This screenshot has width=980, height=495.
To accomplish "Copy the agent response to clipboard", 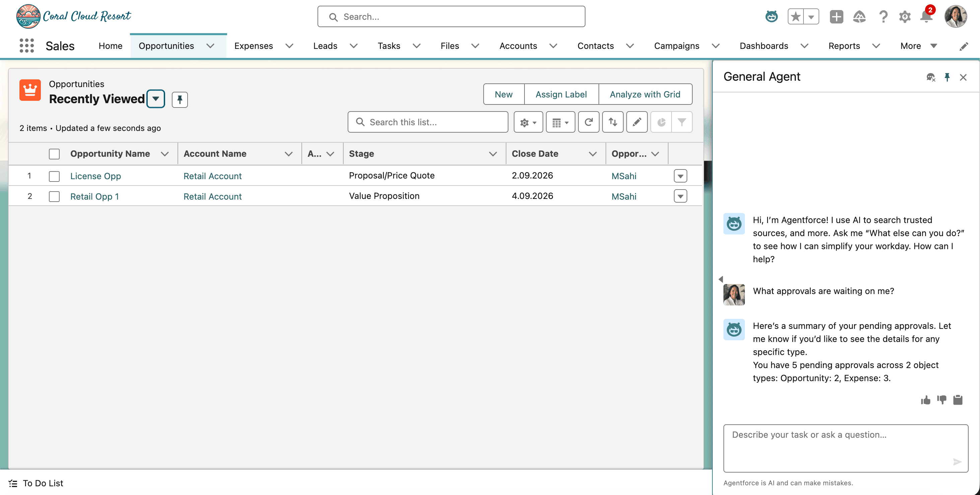I will tap(958, 400).
